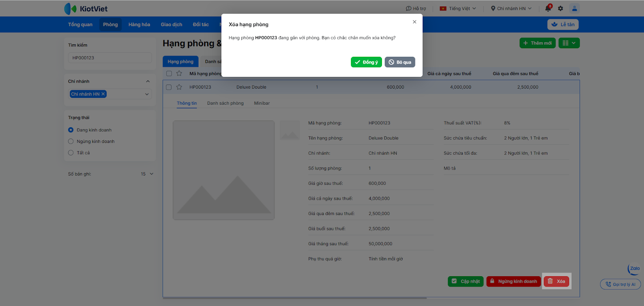Click the 50,000,000 monthly price value
Viewport: 644px width, 306px height.
(380, 244)
